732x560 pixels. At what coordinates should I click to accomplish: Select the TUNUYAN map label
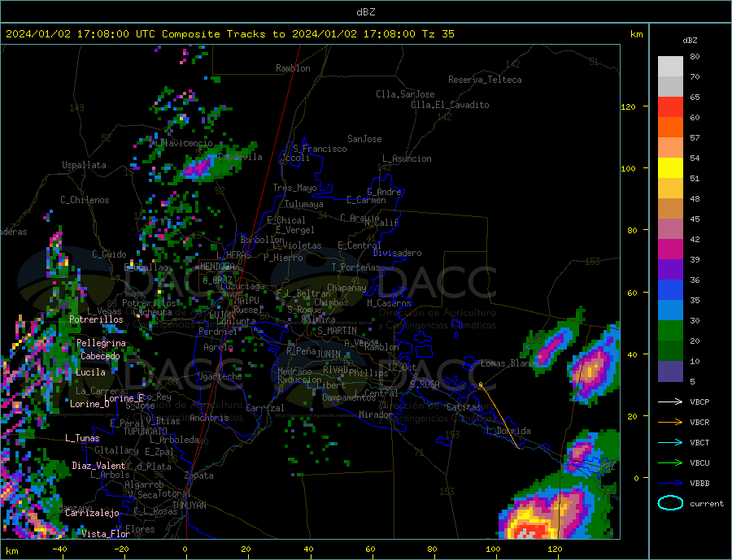pos(189,506)
